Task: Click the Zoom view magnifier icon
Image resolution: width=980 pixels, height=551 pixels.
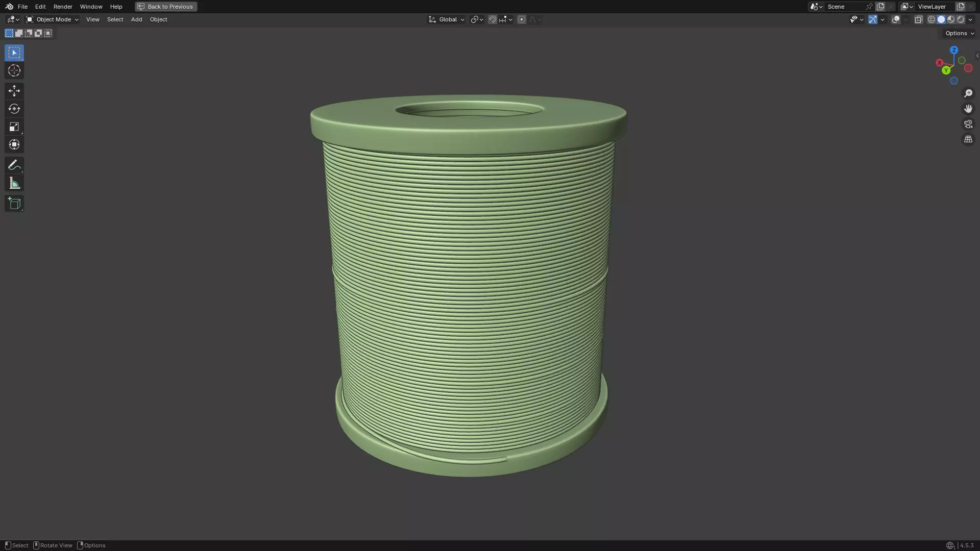Action: [968, 93]
